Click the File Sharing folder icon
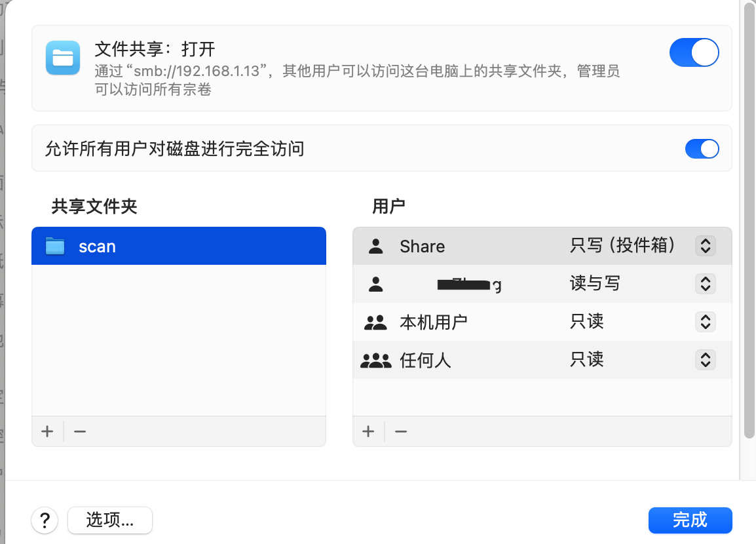Viewport: 756px width, 544px height. point(63,58)
